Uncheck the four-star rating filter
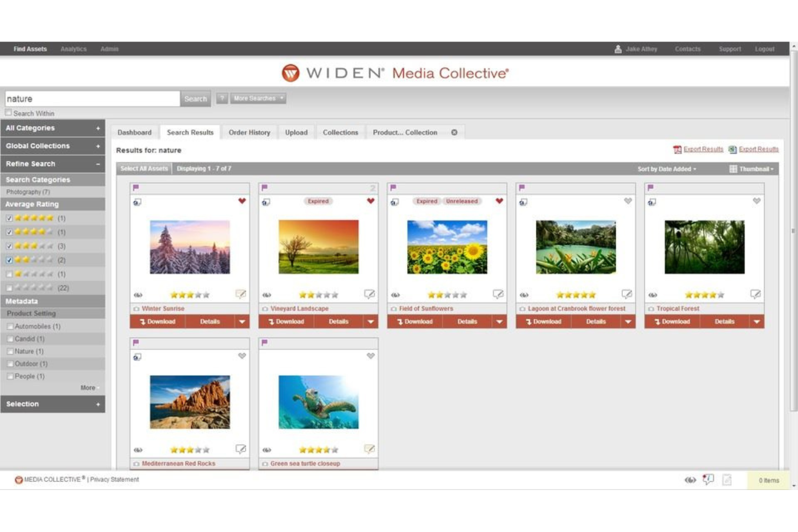Viewport: 798px width, 532px height. (9, 232)
